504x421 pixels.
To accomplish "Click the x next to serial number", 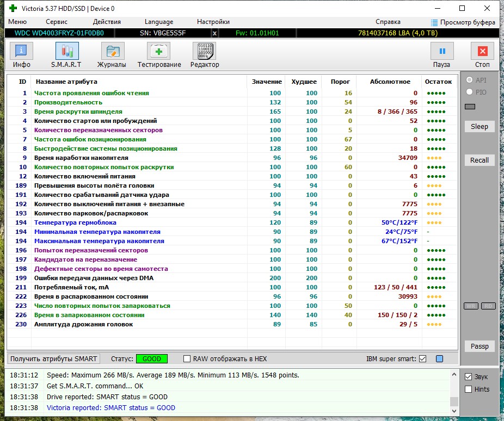I will [214, 33].
